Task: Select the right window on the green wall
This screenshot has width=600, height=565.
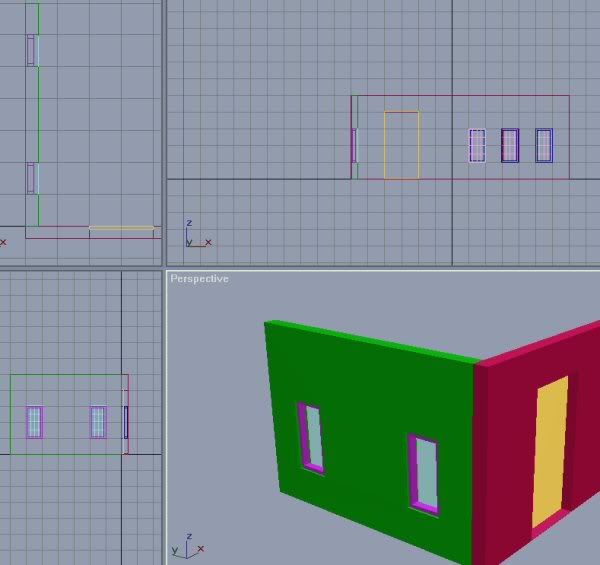Action: pyautogui.click(x=424, y=474)
